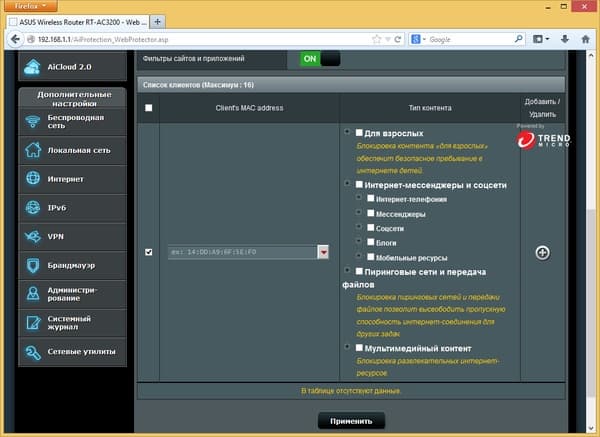Screen dimensions: 600x437
Task: Open Локальная сеть menu item
Action: pos(72,150)
